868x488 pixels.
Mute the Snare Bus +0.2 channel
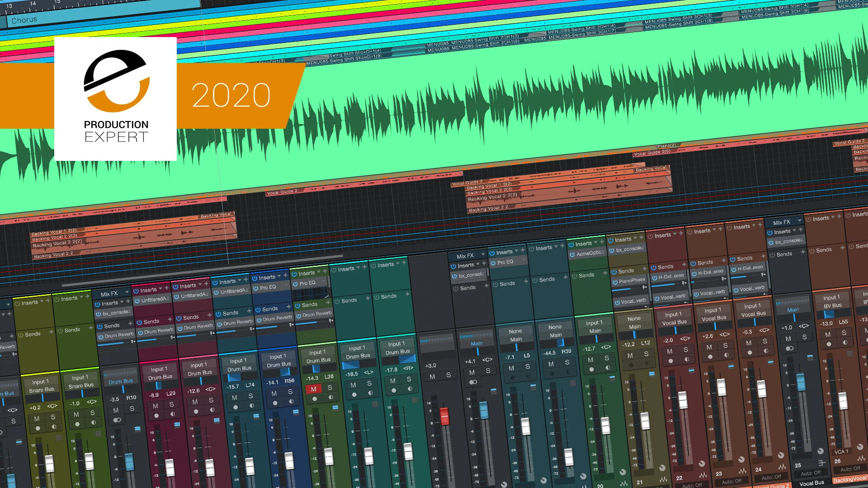pos(37,418)
